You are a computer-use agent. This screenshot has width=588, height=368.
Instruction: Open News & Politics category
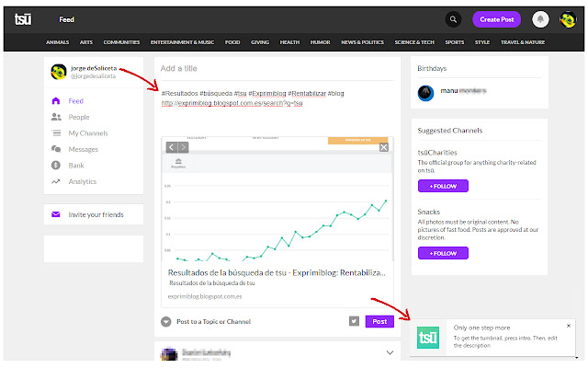tap(362, 42)
